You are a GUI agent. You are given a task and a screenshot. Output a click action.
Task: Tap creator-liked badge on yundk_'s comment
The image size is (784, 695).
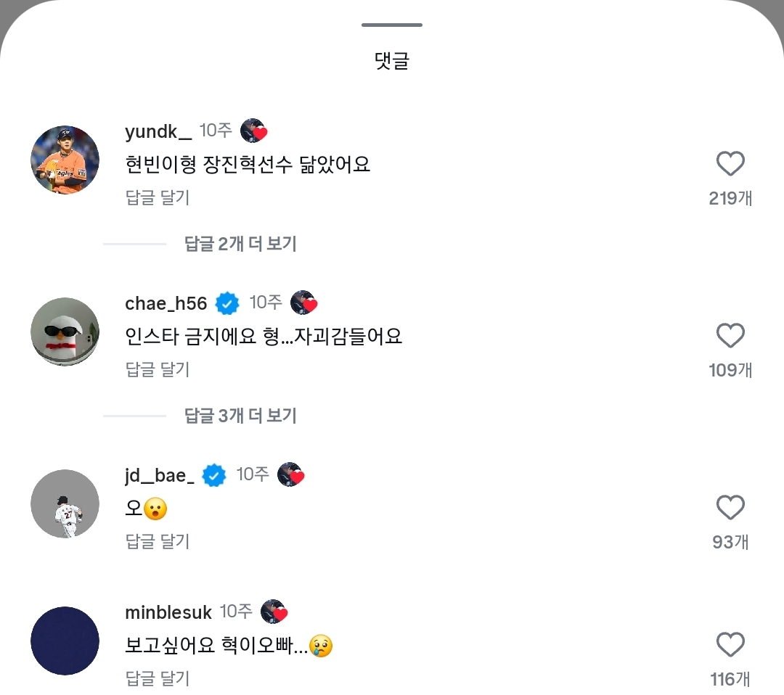tap(254, 131)
